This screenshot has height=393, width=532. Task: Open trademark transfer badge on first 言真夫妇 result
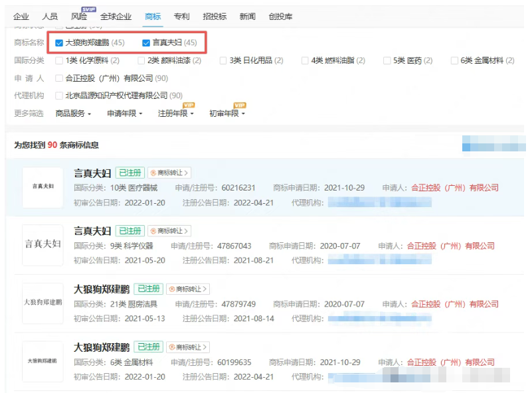[x=169, y=173]
